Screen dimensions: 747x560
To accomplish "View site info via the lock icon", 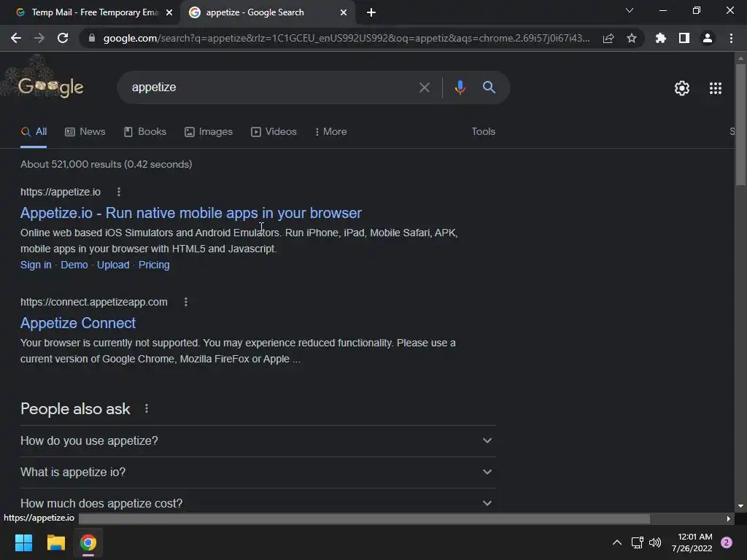I will click(x=92, y=38).
